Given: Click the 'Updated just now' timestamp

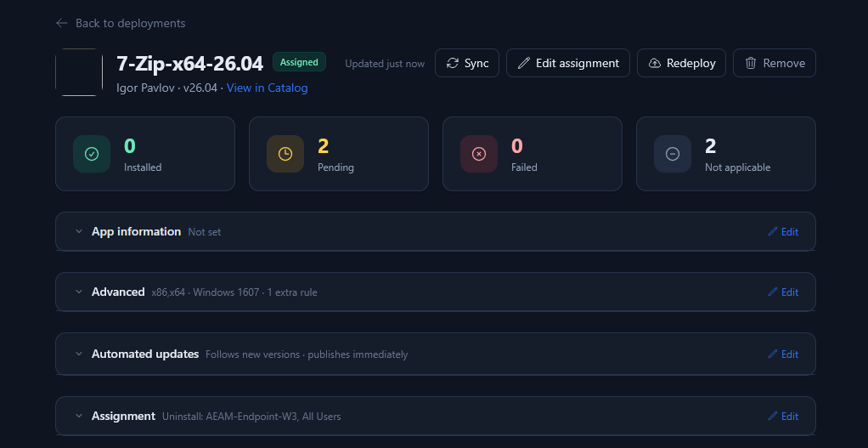Looking at the screenshot, I should (x=385, y=64).
